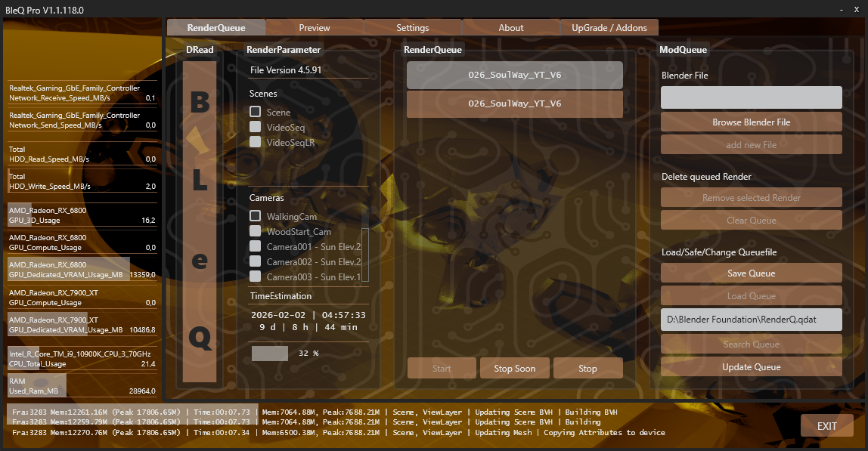Click the RX_7900_XT GPU_Dedicated_VRAM_Usage_MB row
Viewport: 868px width, 451px height.
point(82,325)
